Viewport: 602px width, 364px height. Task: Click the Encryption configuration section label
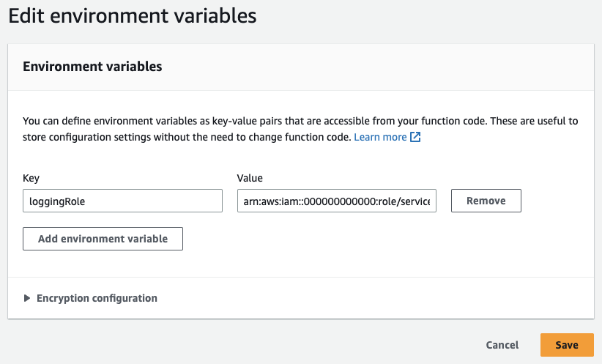pos(97,298)
